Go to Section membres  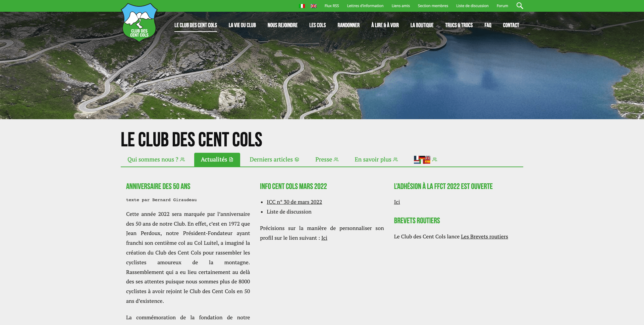[433, 6]
